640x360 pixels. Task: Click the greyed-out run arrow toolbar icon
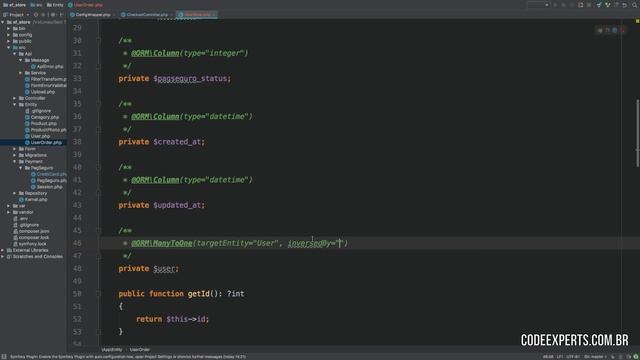(555, 5)
